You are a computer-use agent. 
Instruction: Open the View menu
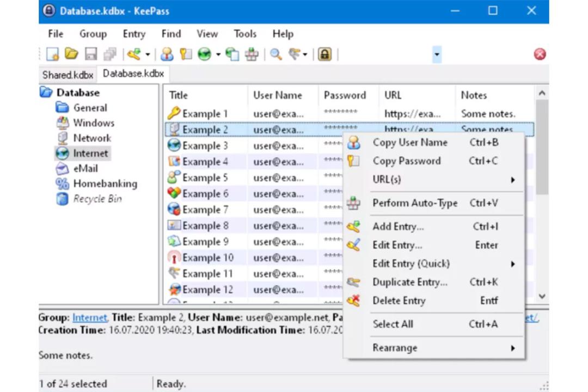(x=207, y=34)
